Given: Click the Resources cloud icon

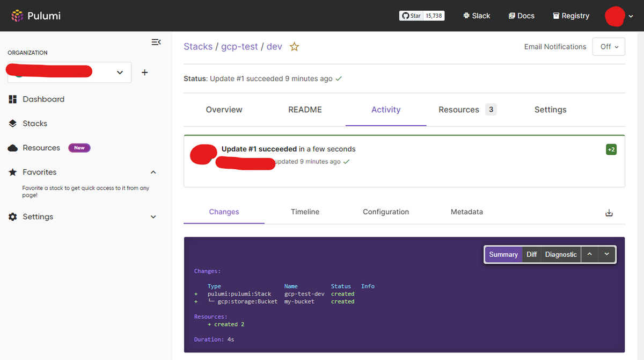Looking at the screenshot, I should [x=13, y=148].
